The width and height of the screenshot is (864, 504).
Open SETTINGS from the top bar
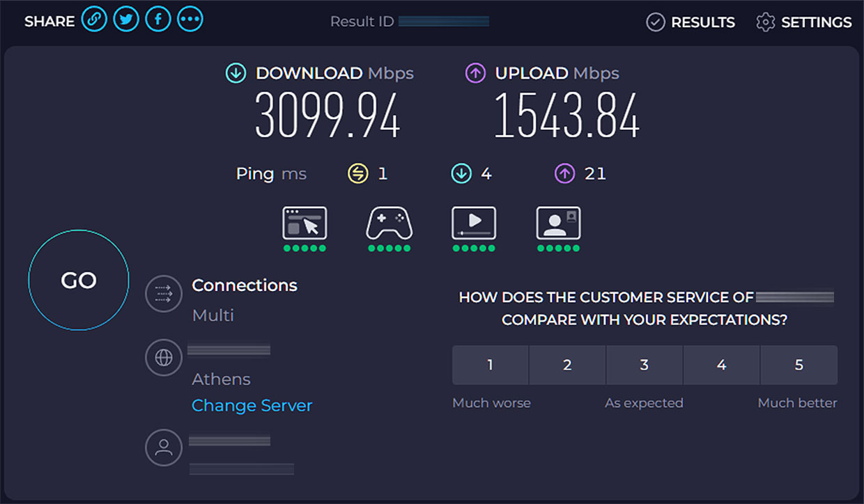804,22
